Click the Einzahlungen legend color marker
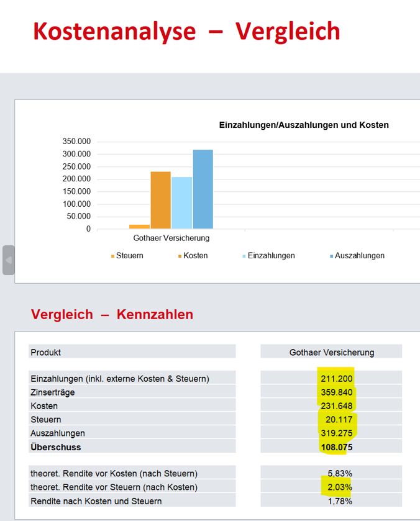Viewport: 420px width, 521px height. point(244,256)
